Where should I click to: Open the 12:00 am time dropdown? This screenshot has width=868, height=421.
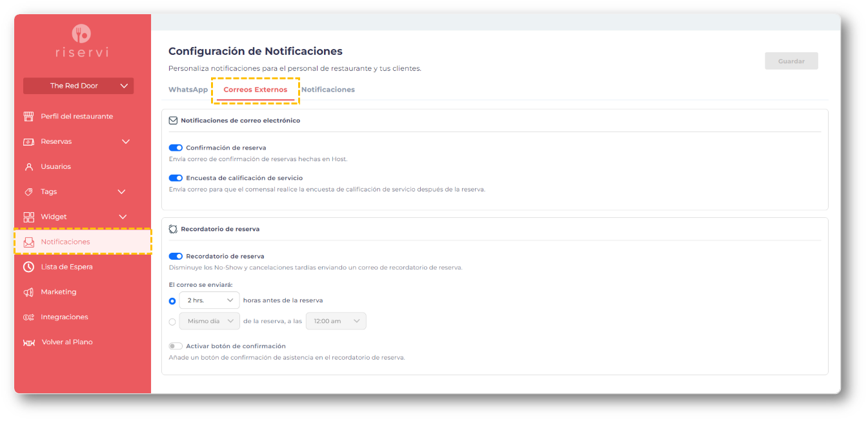coord(336,321)
